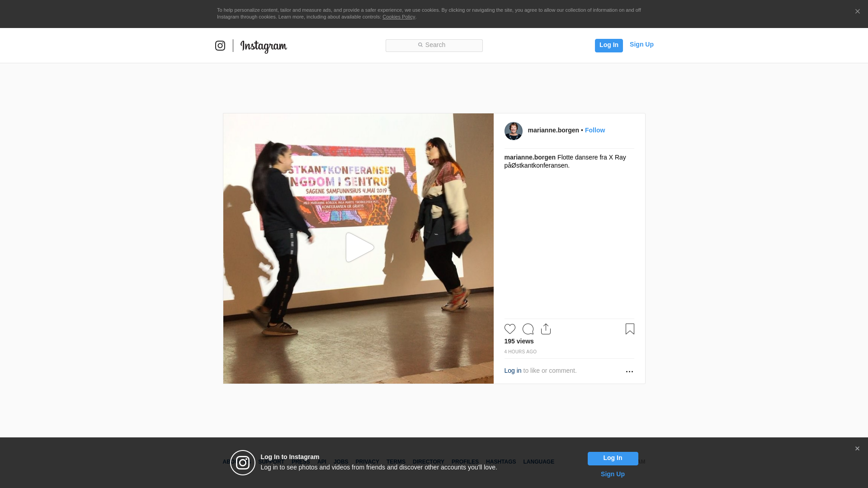Open marianne.borgen username in post header
868x488 pixels.
pyautogui.click(x=553, y=130)
